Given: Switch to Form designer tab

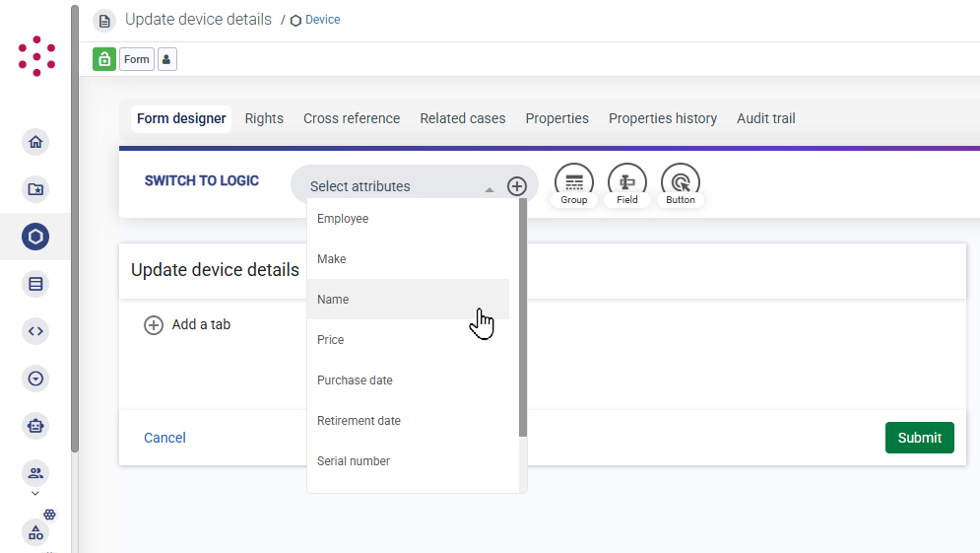Looking at the screenshot, I should click(181, 119).
